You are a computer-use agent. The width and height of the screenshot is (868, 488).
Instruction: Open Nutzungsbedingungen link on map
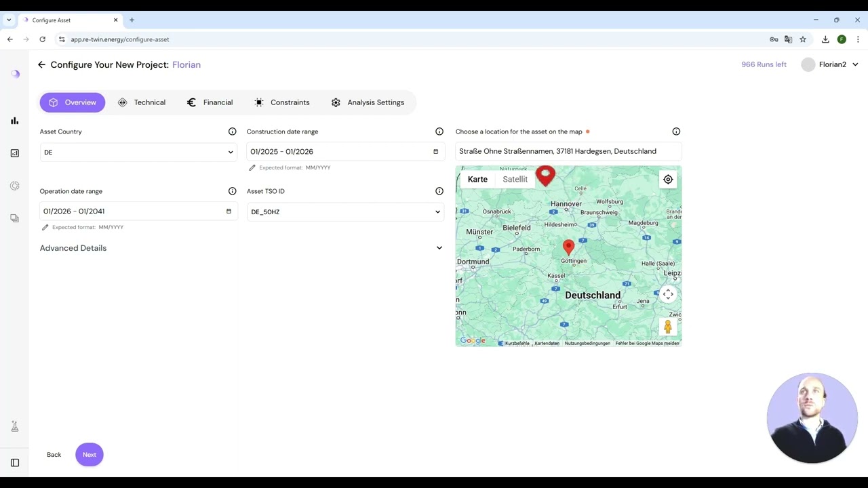click(587, 344)
